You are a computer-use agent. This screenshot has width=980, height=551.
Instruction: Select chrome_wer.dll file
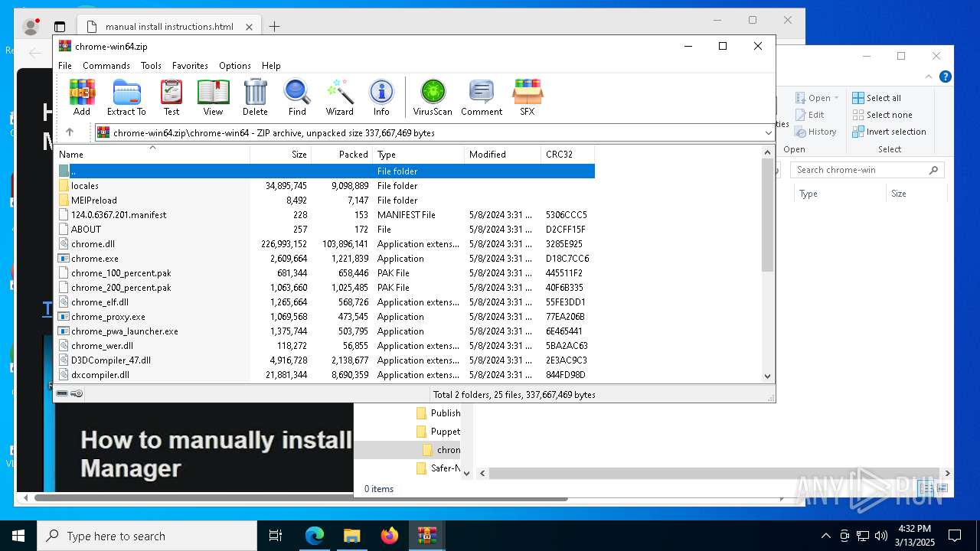325,346
